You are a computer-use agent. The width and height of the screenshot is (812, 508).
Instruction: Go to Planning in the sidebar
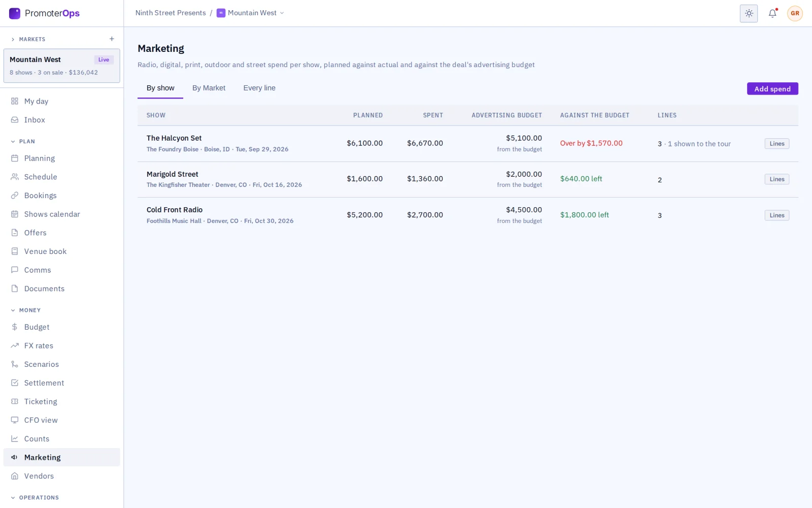pos(62,158)
